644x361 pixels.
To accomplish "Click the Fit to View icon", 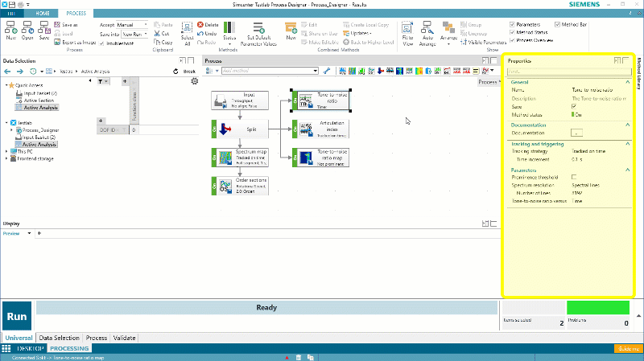I will (407, 31).
